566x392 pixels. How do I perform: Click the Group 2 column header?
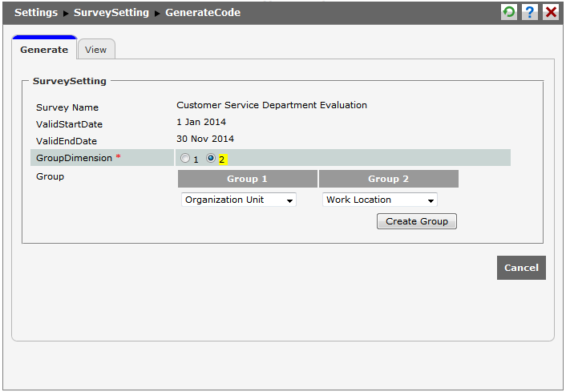click(389, 179)
